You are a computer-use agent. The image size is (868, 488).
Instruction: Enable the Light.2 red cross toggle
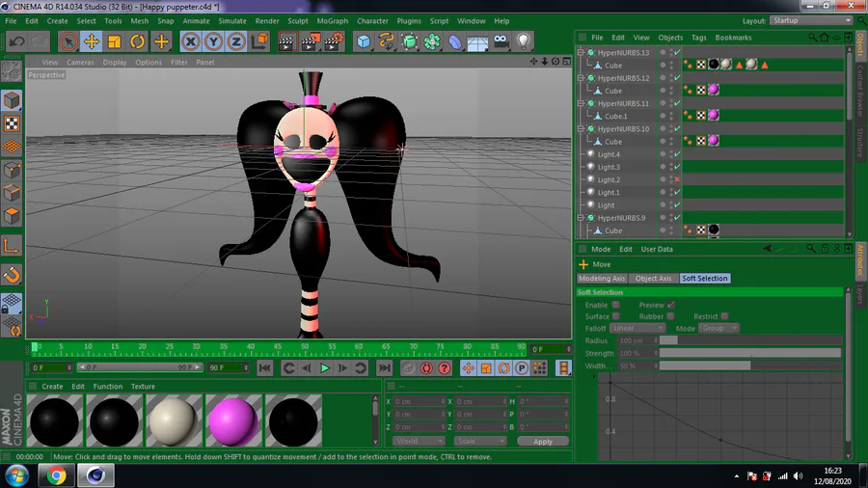[x=677, y=179]
